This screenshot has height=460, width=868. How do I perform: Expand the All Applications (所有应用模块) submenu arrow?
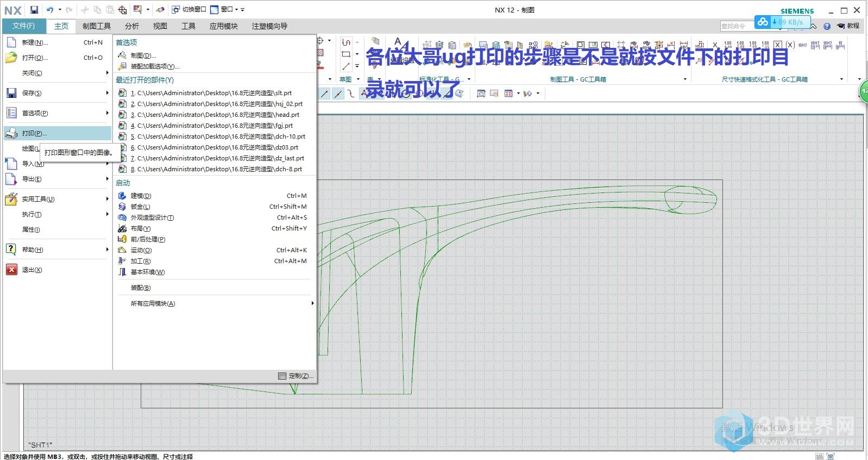[312, 303]
